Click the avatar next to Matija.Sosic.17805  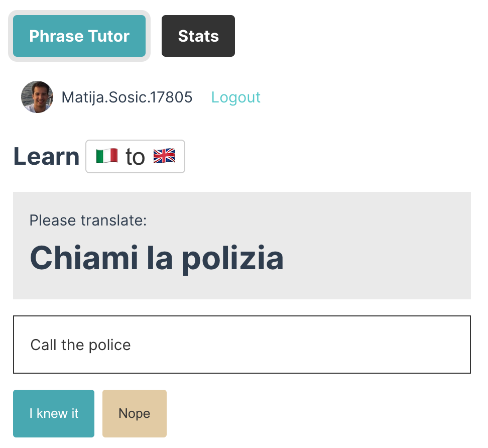[x=37, y=96]
